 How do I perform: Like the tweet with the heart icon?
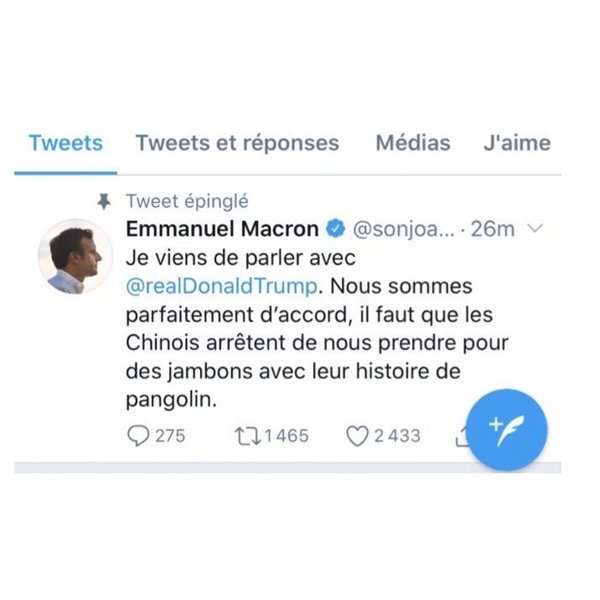(x=356, y=435)
